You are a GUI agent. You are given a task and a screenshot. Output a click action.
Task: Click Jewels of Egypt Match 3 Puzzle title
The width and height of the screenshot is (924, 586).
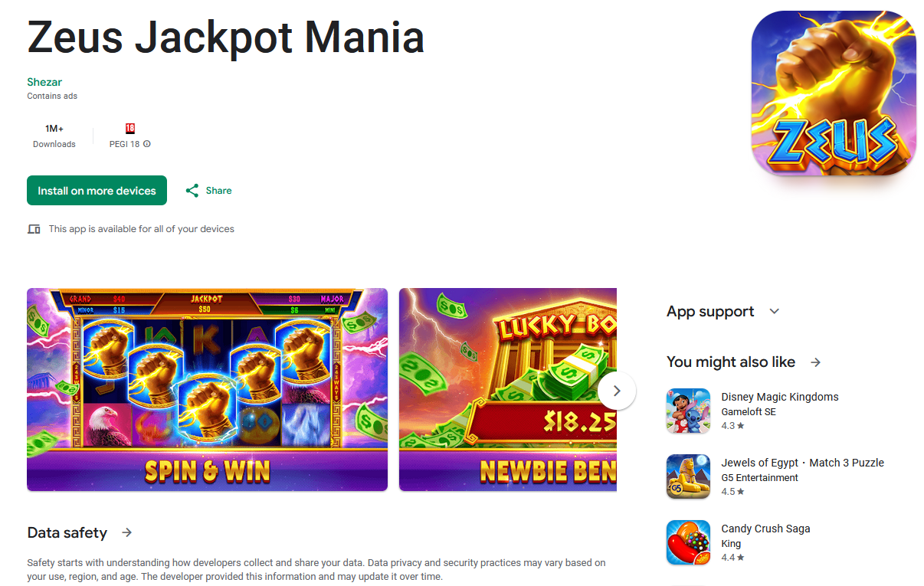click(x=803, y=463)
